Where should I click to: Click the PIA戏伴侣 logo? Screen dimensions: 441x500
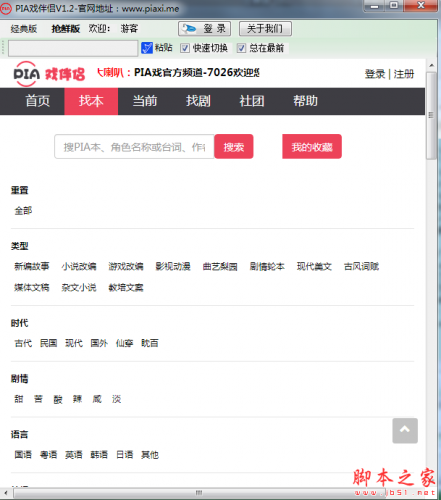coord(49,74)
